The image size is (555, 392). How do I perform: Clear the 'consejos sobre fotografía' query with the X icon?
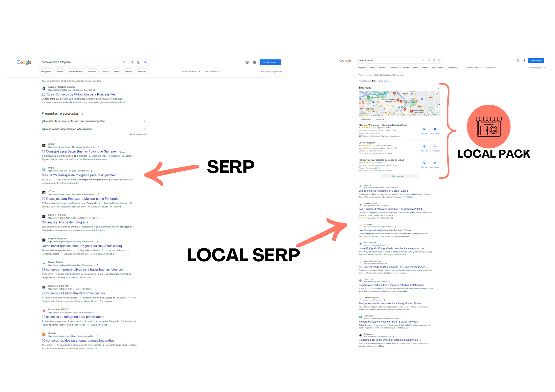pyautogui.click(x=124, y=62)
